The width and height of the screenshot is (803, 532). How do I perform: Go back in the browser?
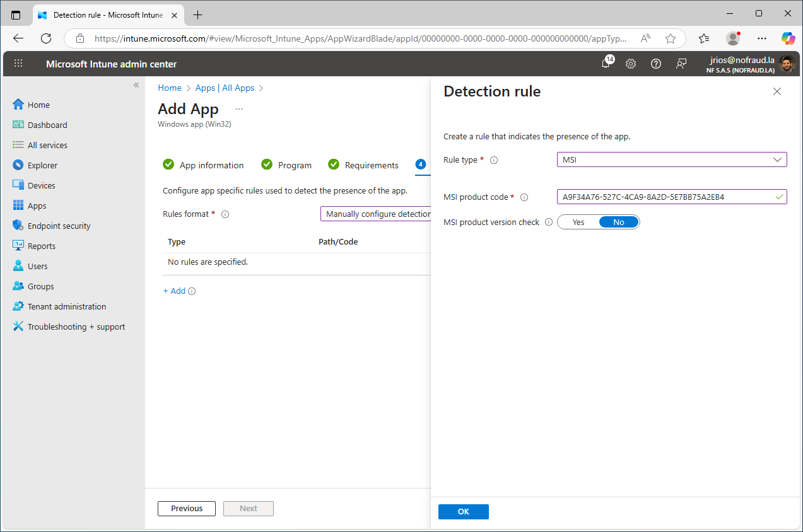point(18,38)
